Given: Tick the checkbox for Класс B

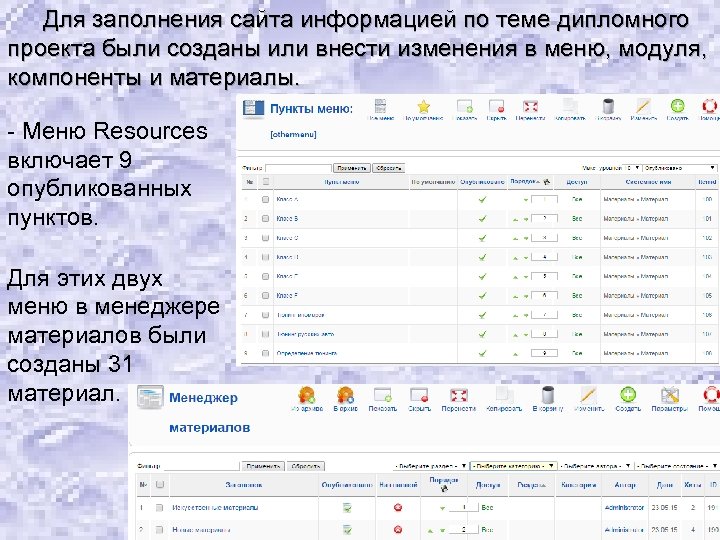Looking at the screenshot, I should click(265, 219).
